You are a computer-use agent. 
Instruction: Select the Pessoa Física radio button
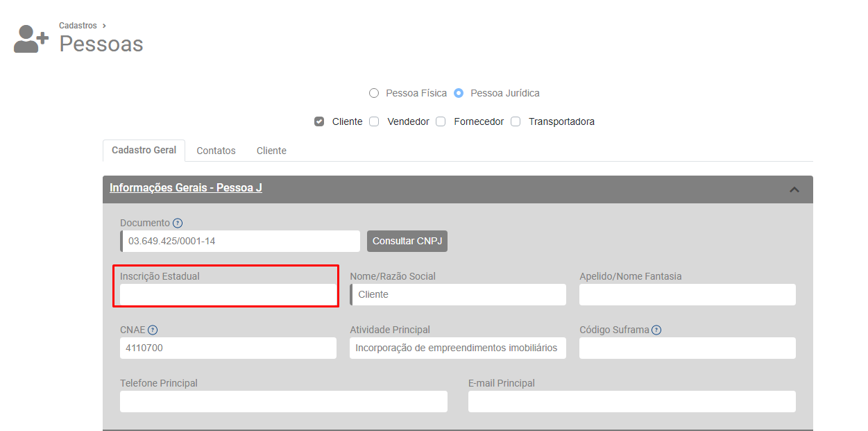point(374,93)
